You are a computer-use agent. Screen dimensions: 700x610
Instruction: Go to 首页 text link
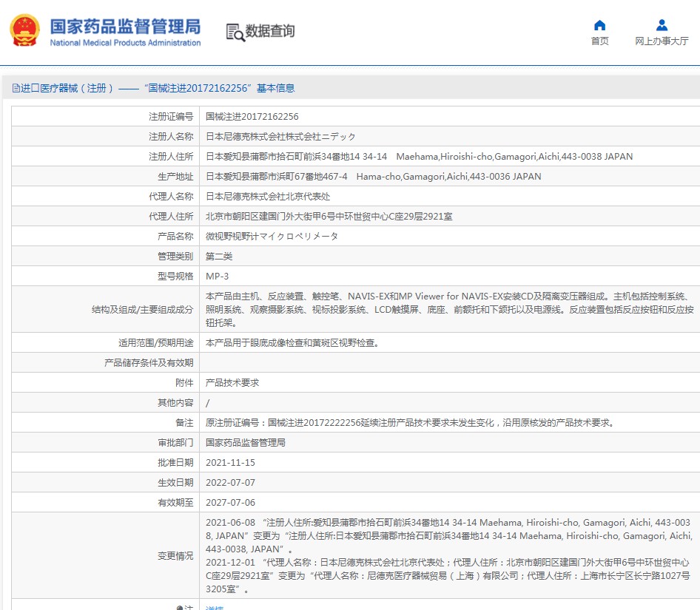click(x=599, y=41)
